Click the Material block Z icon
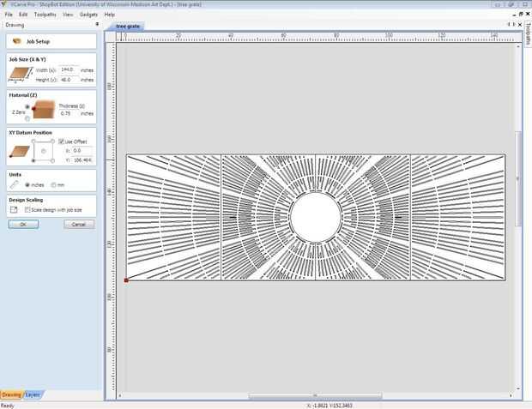Image resolution: width=532 pixels, height=409 pixels. point(44,109)
